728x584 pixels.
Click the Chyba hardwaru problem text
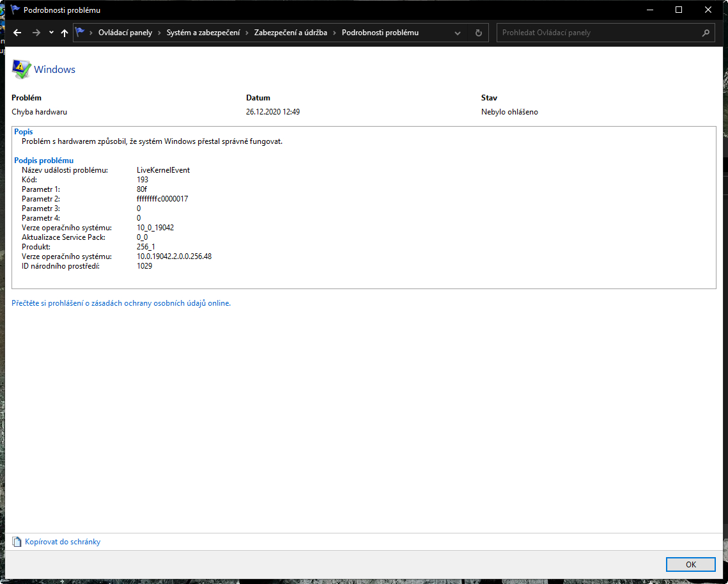40,112
